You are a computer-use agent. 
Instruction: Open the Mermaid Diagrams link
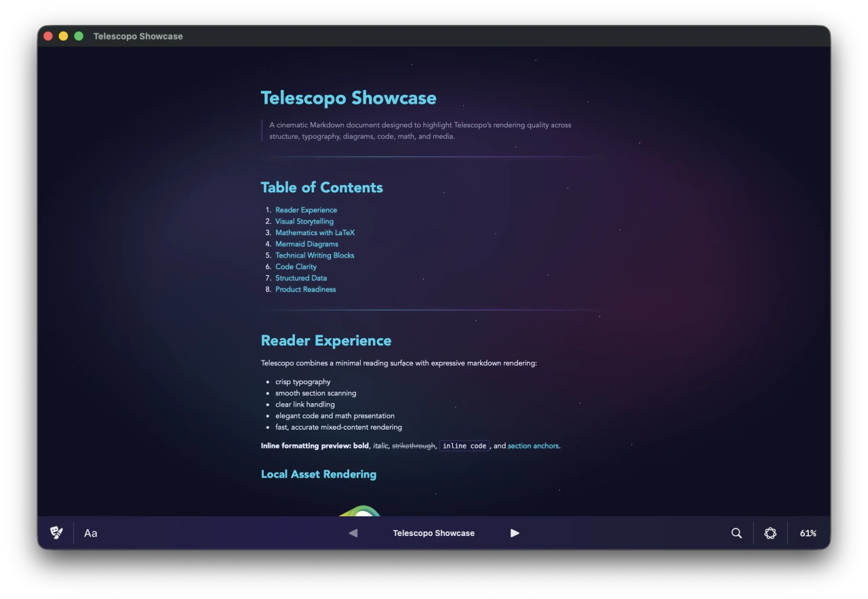[x=307, y=243]
